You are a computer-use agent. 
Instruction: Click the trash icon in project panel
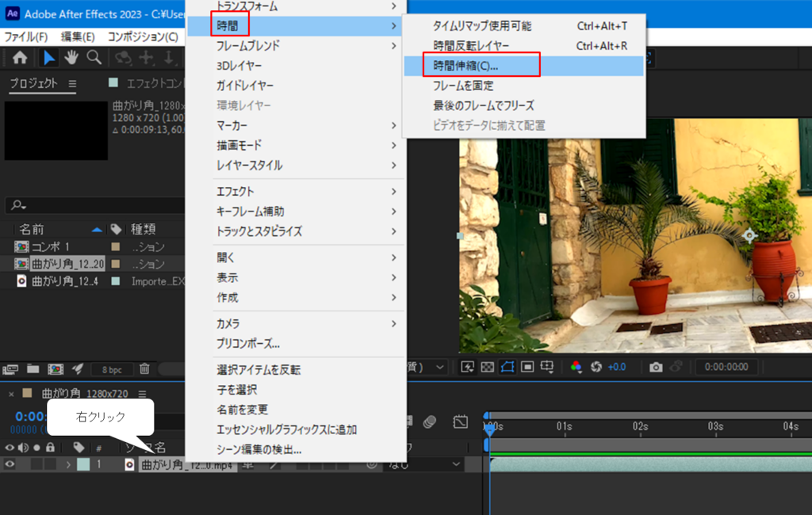(x=144, y=368)
